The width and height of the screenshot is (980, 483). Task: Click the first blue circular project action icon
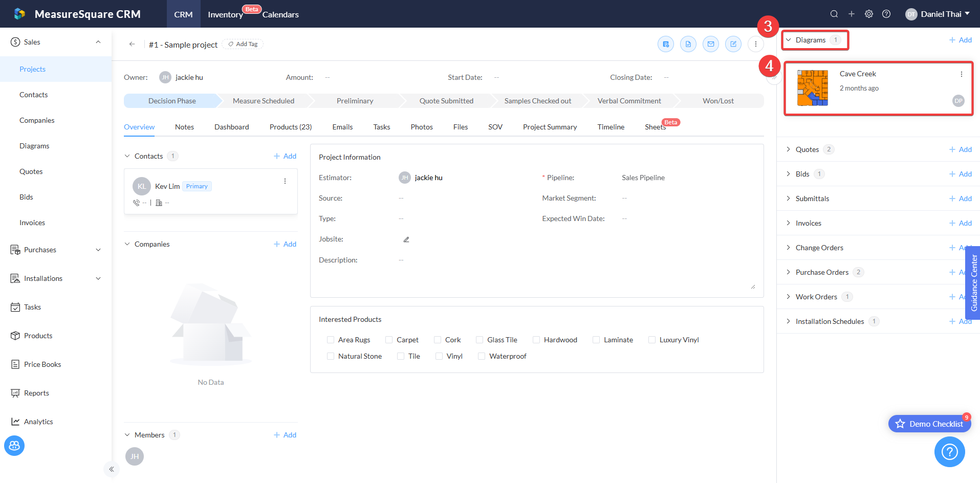[666, 44]
